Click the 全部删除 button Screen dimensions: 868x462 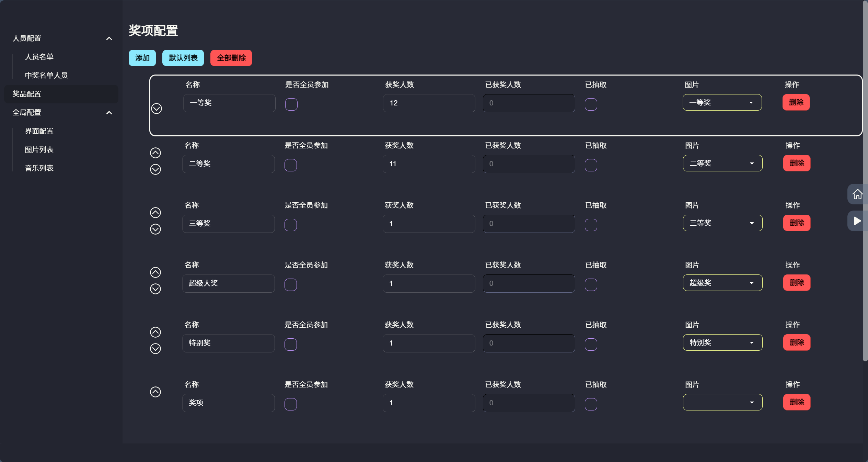[x=231, y=58]
